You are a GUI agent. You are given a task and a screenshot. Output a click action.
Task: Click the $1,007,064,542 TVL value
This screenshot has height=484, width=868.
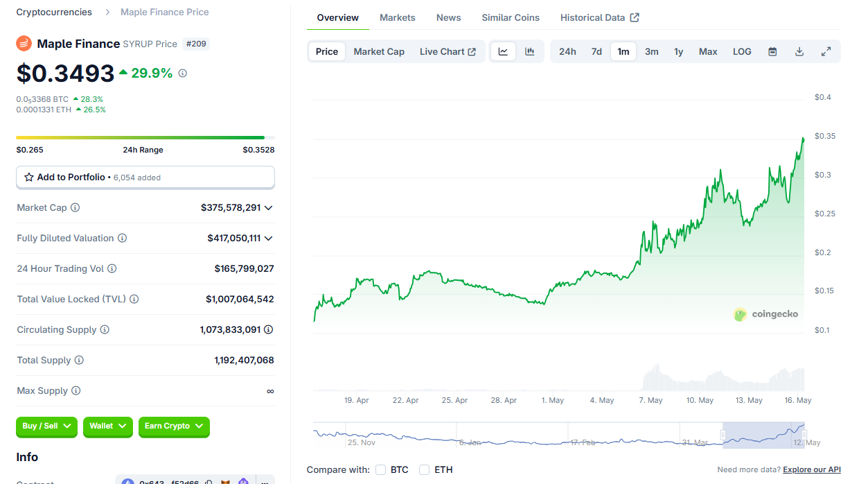point(240,299)
